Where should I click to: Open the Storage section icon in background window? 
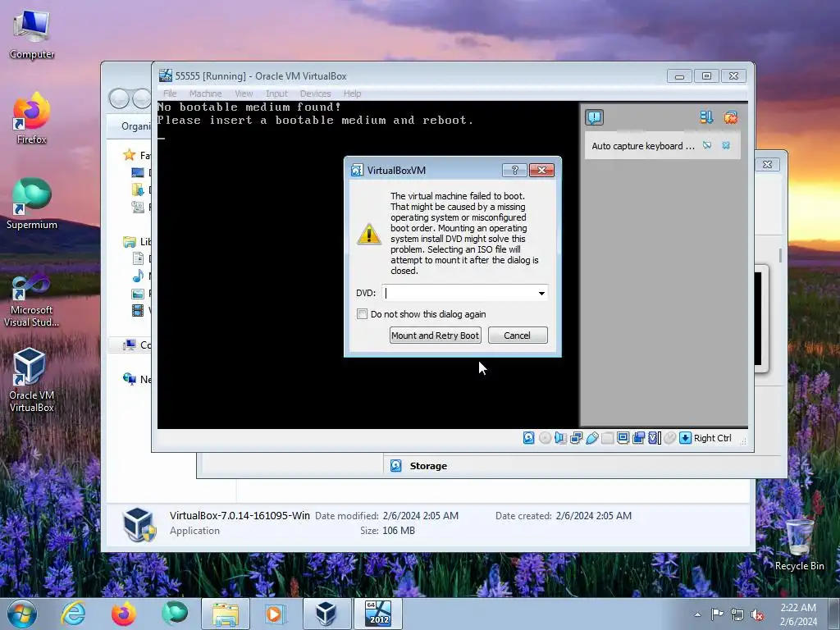[x=396, y=466]
